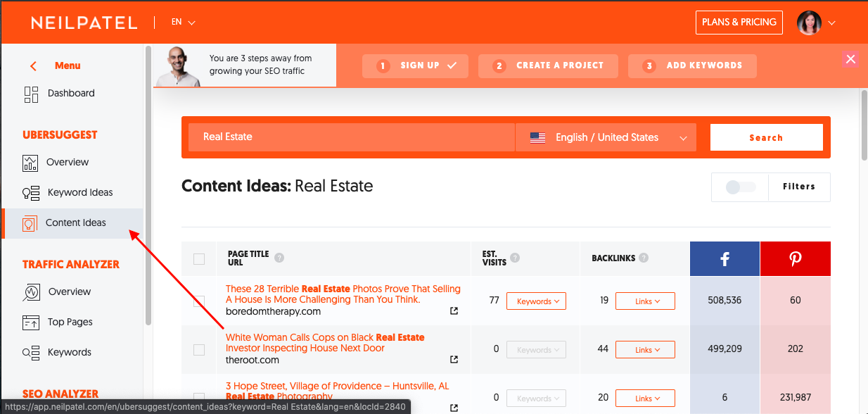Click step 2 number circle
Image resolution: width=868 pixels, height=414 pixels.
pos(499,66)
